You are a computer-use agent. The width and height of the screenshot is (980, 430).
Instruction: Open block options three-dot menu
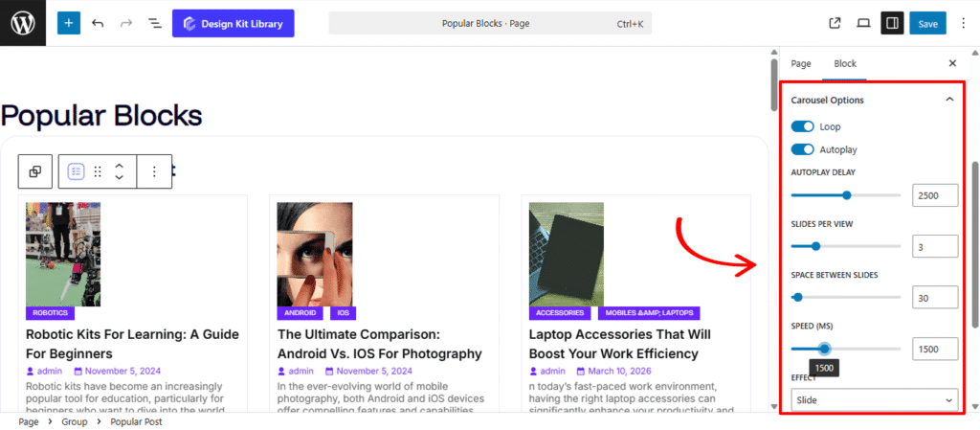coord(154,171)
